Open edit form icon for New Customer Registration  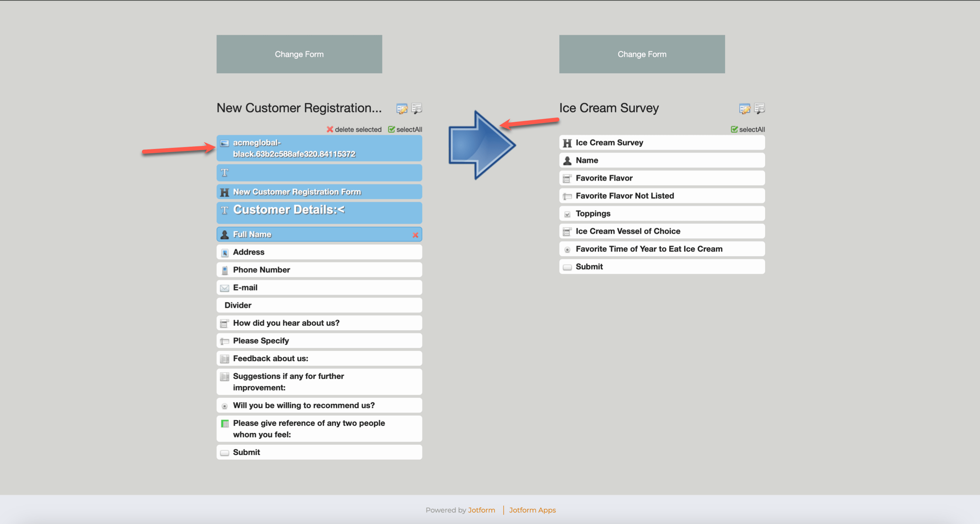click(x=402, y=109)
